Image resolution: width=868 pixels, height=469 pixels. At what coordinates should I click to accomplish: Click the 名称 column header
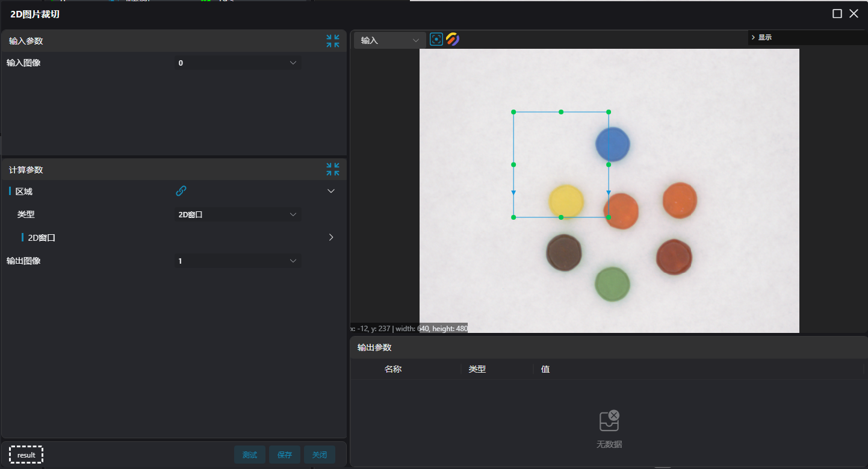coord(393,369)
